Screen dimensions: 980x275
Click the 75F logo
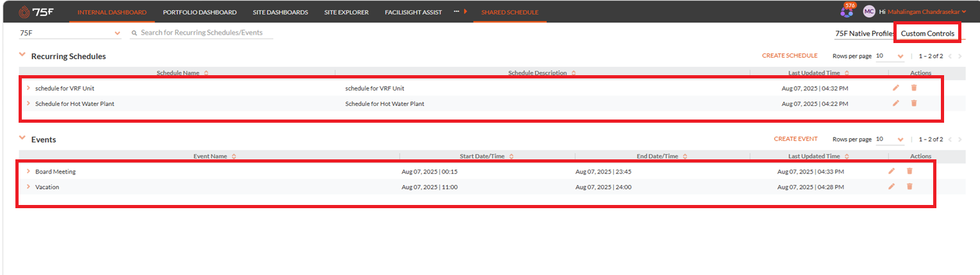pos(36,12)
